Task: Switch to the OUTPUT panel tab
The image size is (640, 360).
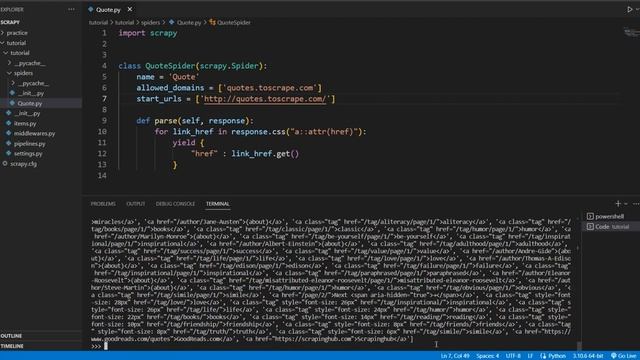Action: pos(136,204)
